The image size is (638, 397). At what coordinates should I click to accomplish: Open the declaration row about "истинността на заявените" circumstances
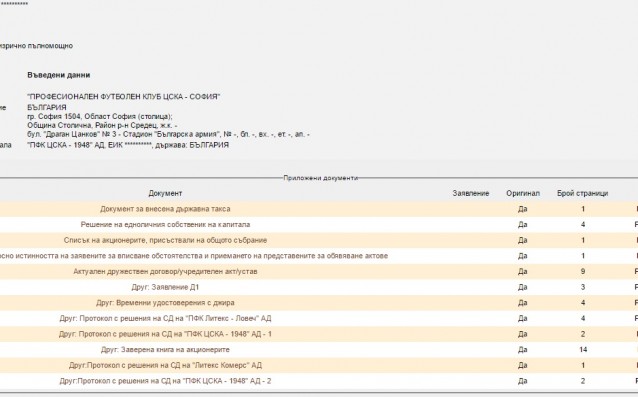[194, 256]
